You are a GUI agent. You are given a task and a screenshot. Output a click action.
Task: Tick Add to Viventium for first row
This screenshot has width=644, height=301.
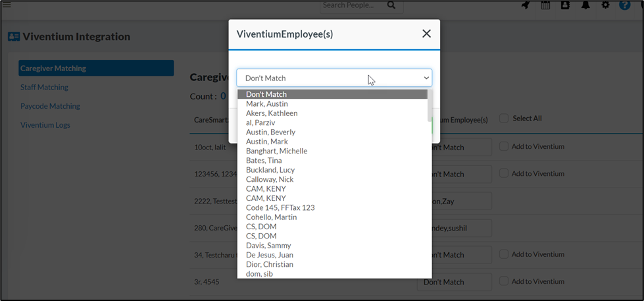tap(504, 146)
